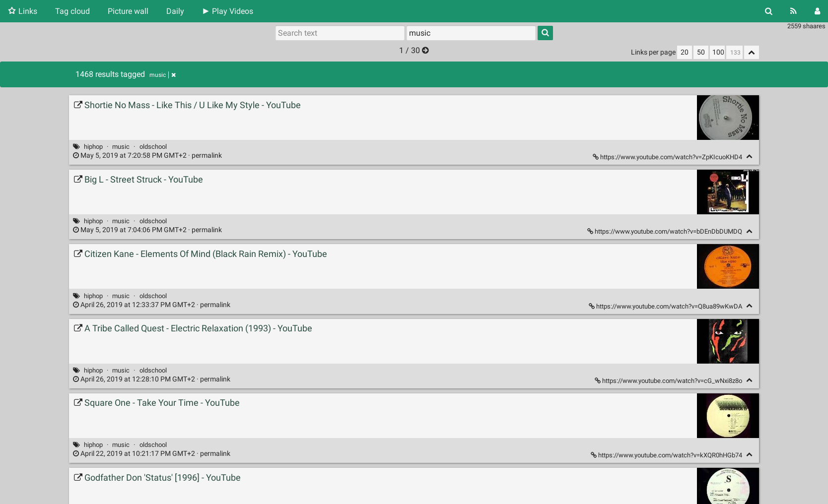Set links per page to 20
Viewport: 828px width, 504px height.
click(684, 53)
